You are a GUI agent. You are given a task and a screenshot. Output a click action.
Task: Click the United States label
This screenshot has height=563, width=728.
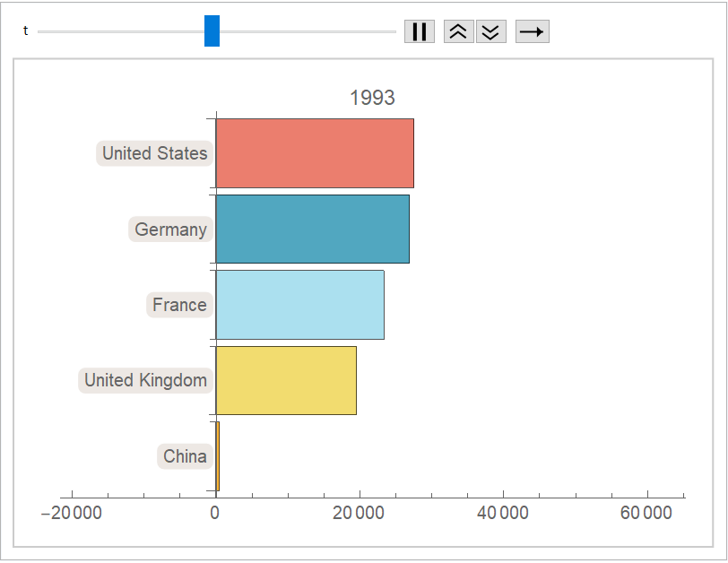pos(154,153)
